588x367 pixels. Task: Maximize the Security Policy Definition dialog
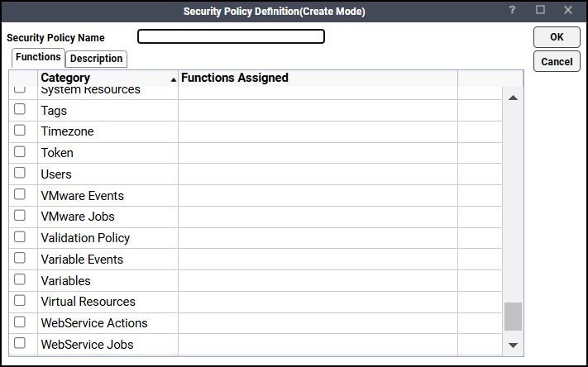(540, 11)
